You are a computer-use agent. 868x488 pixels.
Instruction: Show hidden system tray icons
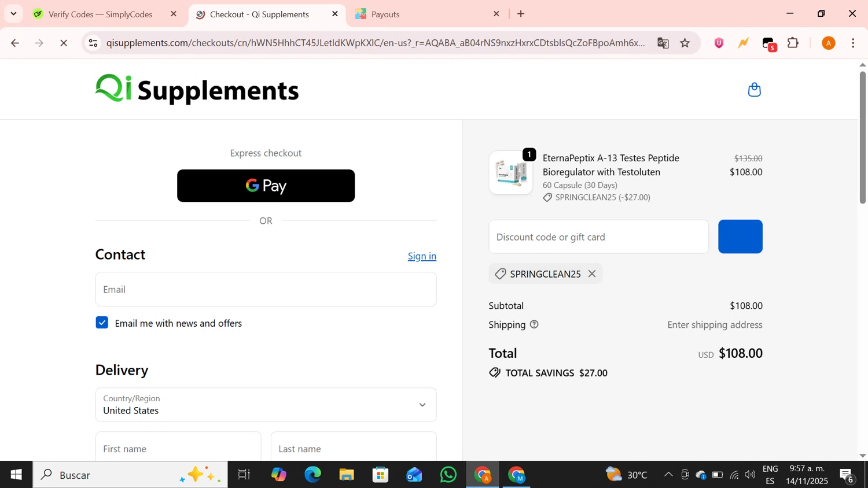pos(668,475)
